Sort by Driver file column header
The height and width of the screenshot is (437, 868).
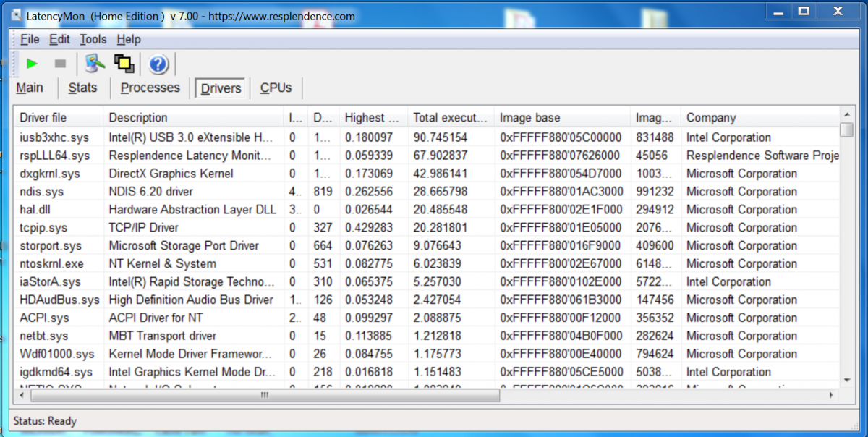[x=59, y=117]
